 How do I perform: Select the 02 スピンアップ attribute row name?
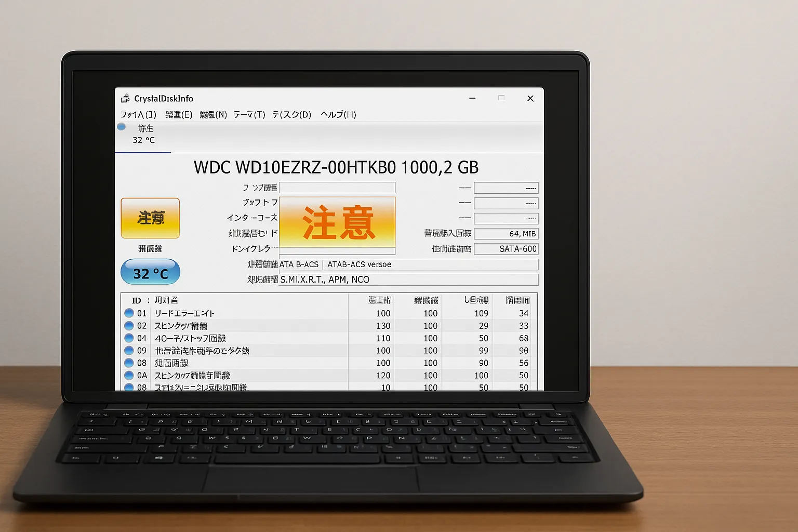pos(181,326)
